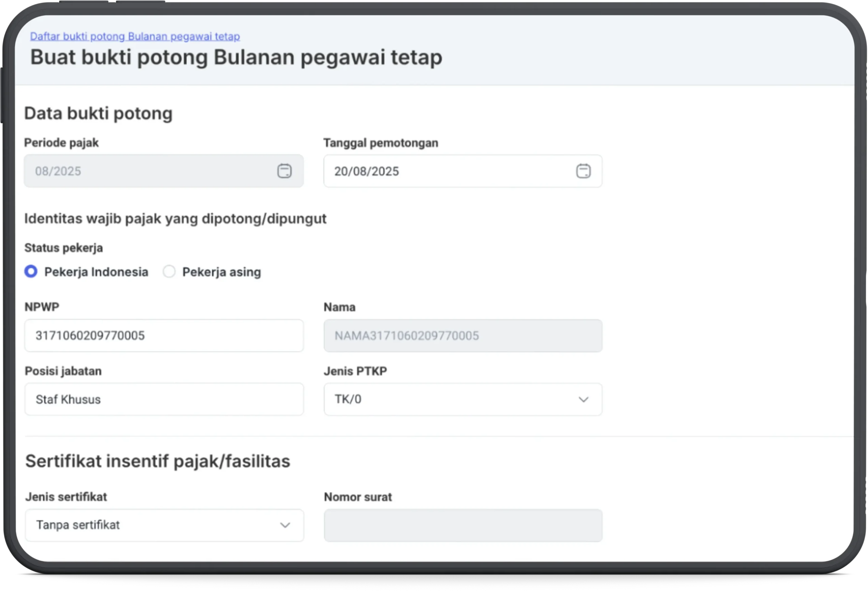Click Sertifikat insentif pajak/fasilitas section heading
Viewport: 868px width, 592px height.
coord(157,461)
